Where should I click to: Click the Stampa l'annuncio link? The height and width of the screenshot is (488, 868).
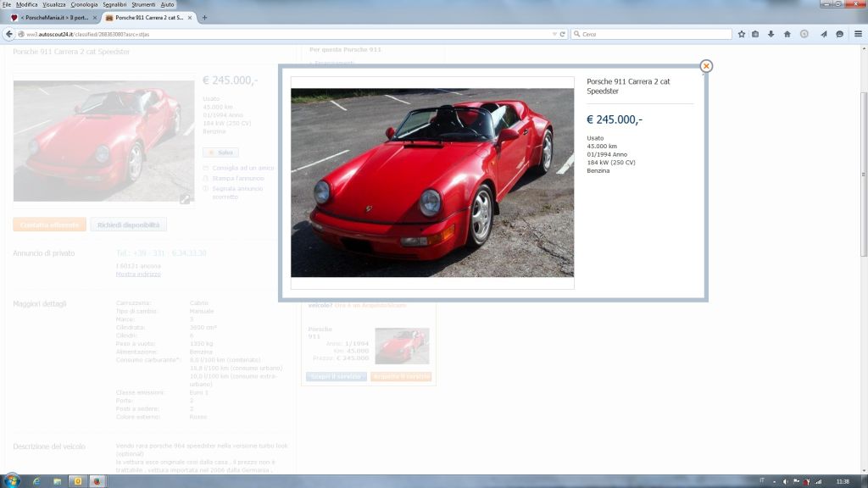pyautogui.click(x=238, y=178)
